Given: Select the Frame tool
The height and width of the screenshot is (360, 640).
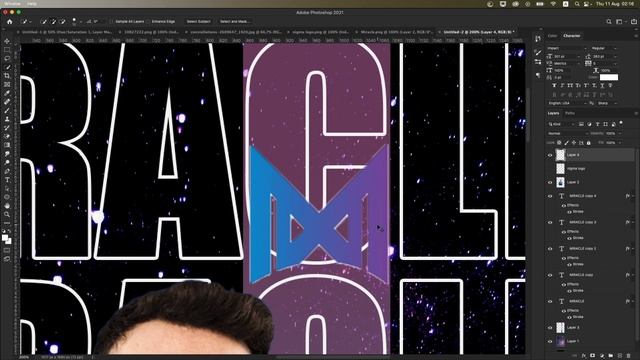Looking at the screenshot, I should (7, 84).
